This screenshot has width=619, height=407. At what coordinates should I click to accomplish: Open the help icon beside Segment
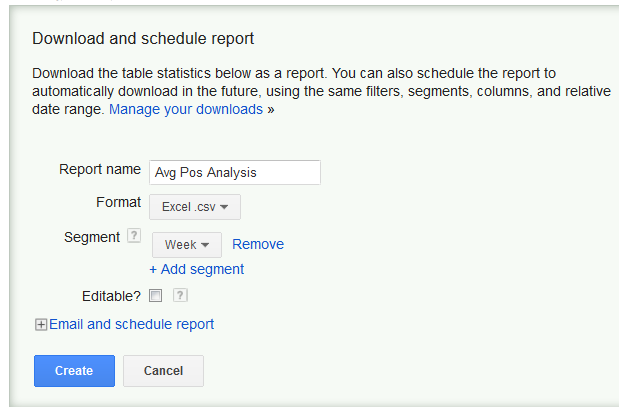(x=134, y=236)
